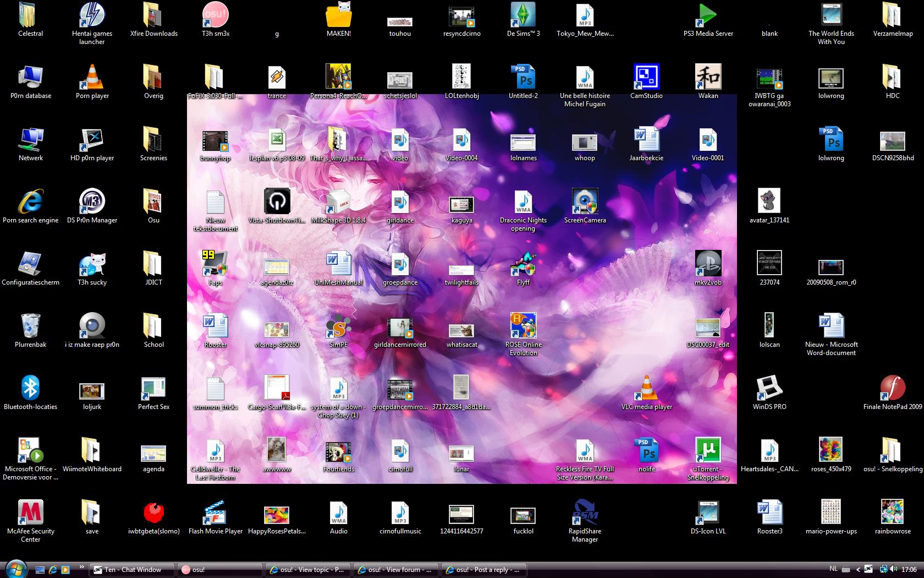The image size is (924, 578).
Task: Launch ScreenCamera shortcut
Action: [585, 207]
